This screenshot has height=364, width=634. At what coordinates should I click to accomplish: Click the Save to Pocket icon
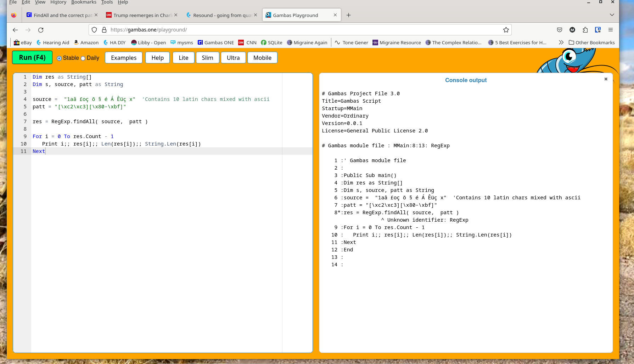click(x=560, y=30)
